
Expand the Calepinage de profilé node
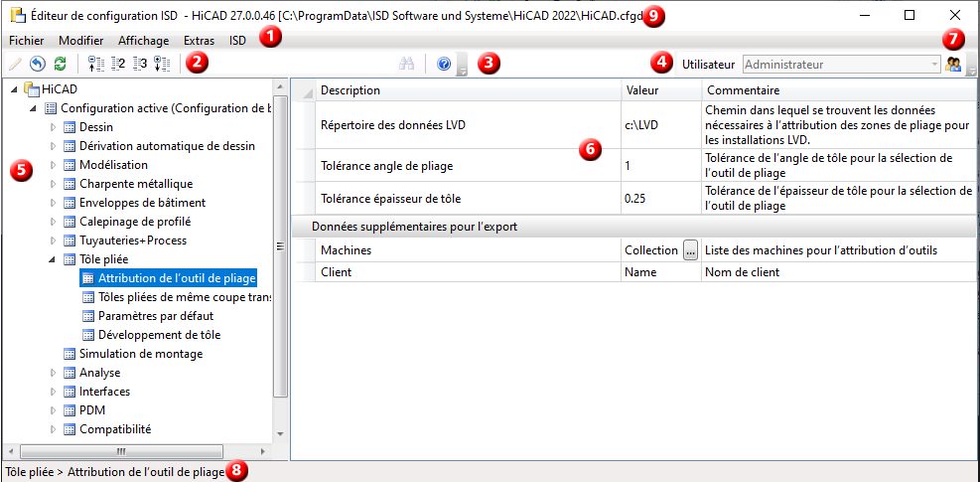coord(54,221)
